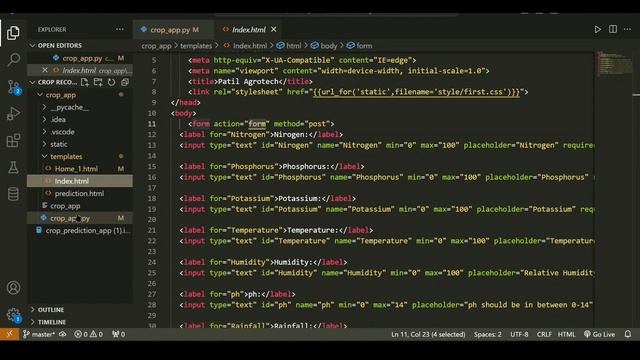Click the Run file play button
The height and width of the screenshot is (360, 640).
597,29
